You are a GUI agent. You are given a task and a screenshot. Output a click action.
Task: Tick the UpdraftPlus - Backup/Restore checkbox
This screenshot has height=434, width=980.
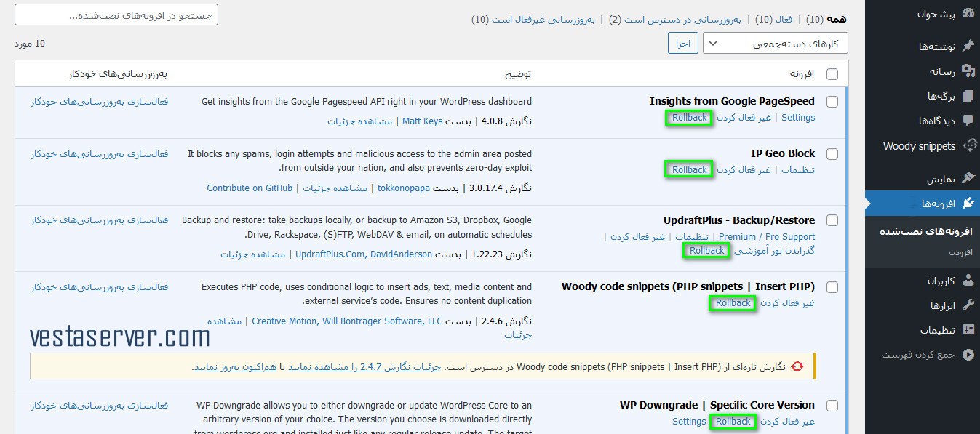point(832,220)
